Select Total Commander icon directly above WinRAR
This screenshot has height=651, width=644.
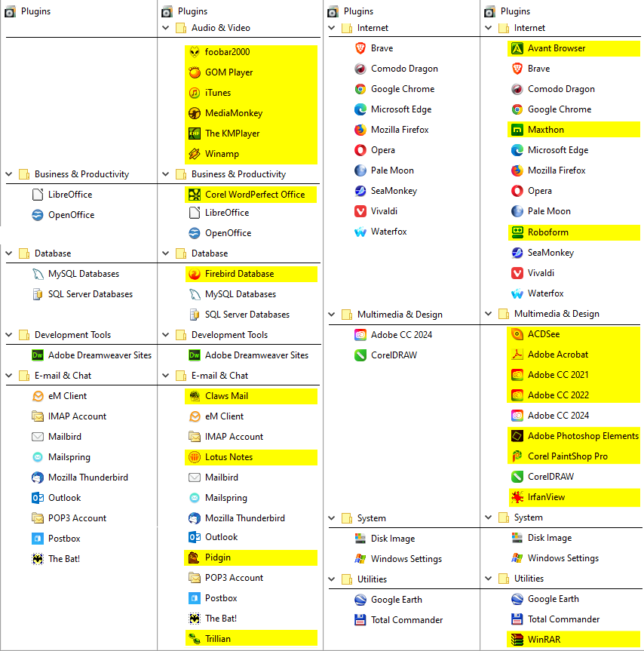517,619
